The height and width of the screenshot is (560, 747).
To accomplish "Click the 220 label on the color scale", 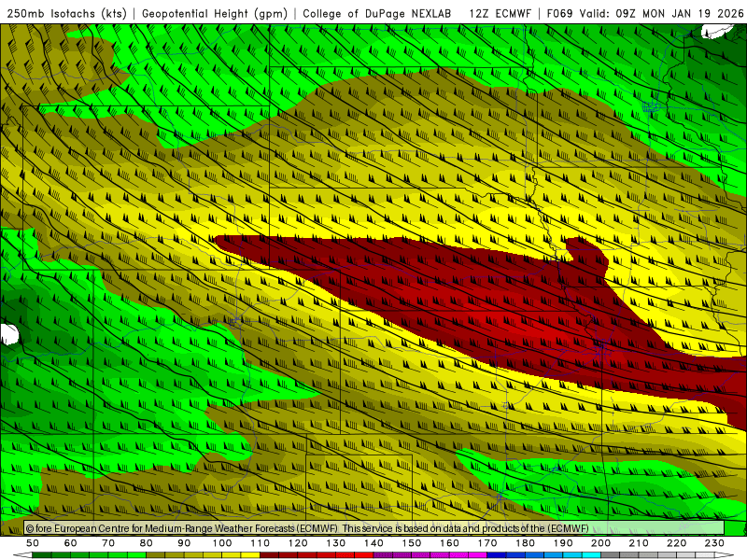I will click(x=676, y=543).
